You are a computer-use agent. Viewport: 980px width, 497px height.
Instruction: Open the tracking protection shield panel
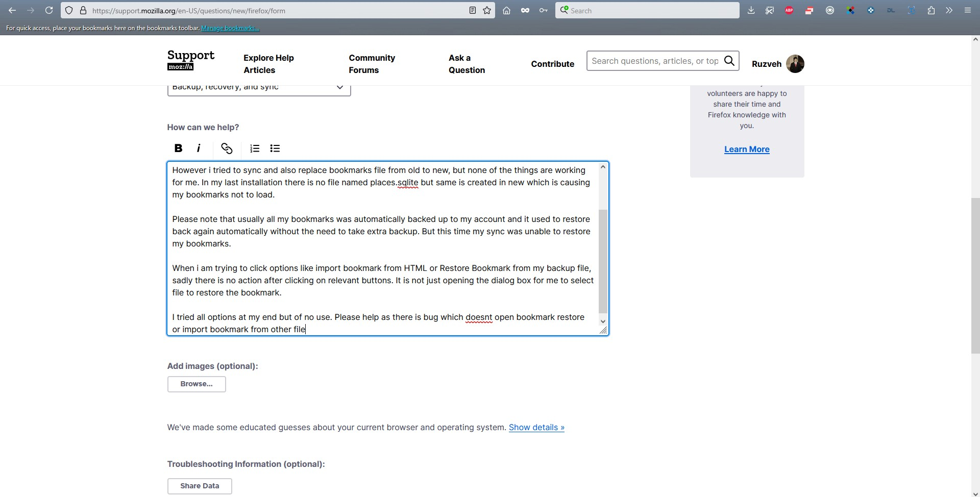pyautogui.click(x=69, y=10)
